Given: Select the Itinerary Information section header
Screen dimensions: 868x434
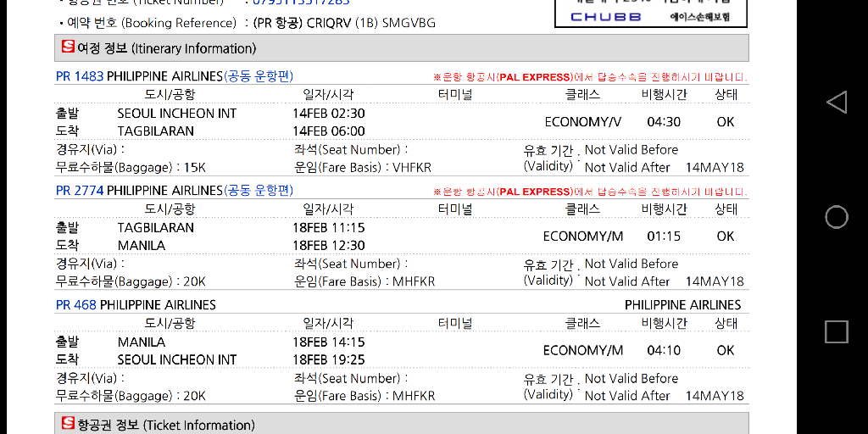Looking at the screenshot, I should [401, 48].
